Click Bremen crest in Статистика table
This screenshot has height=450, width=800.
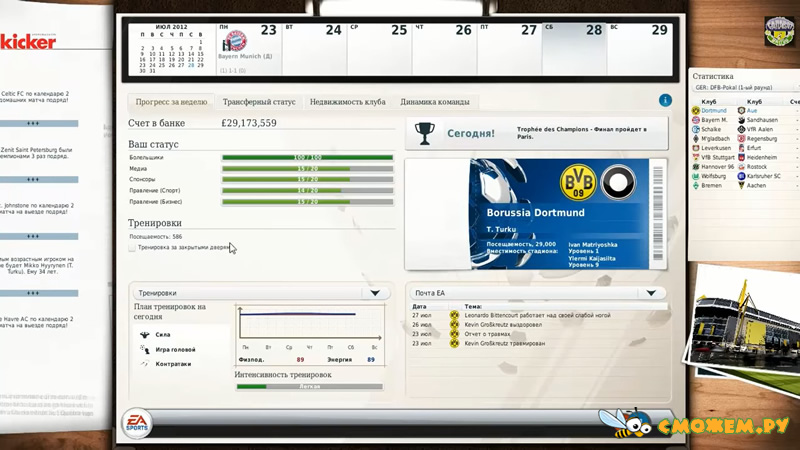695,186
